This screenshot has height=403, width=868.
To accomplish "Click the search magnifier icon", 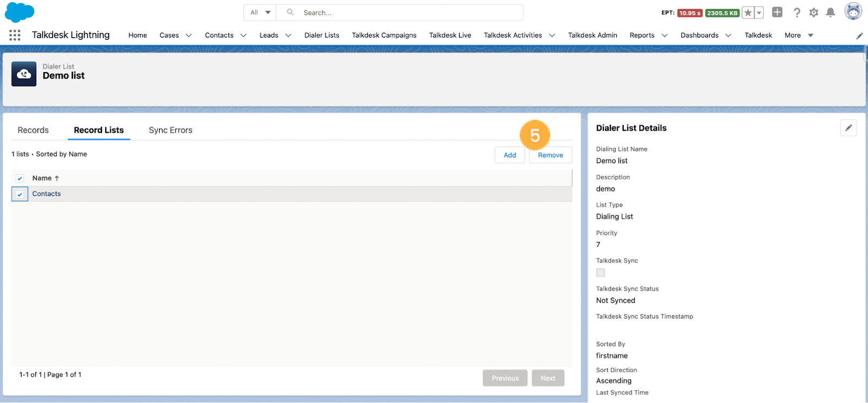I will (290, 12).
